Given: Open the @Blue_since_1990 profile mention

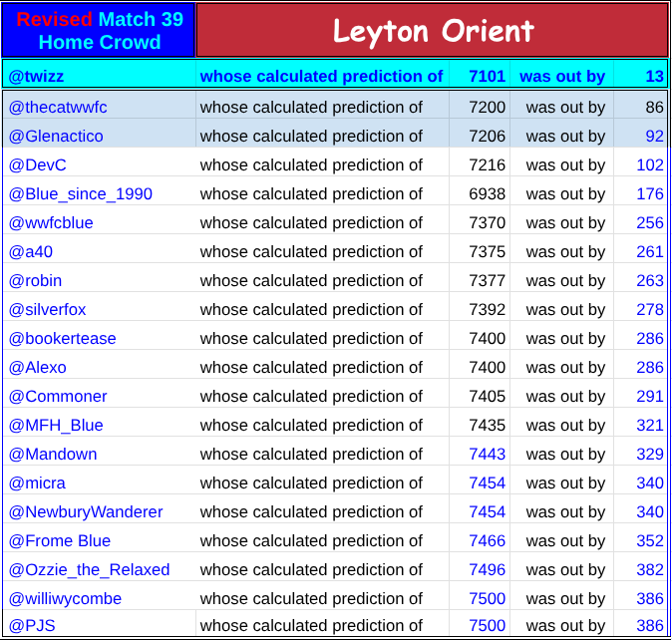Looking at the screenshot, I should (x=81, y=193).
